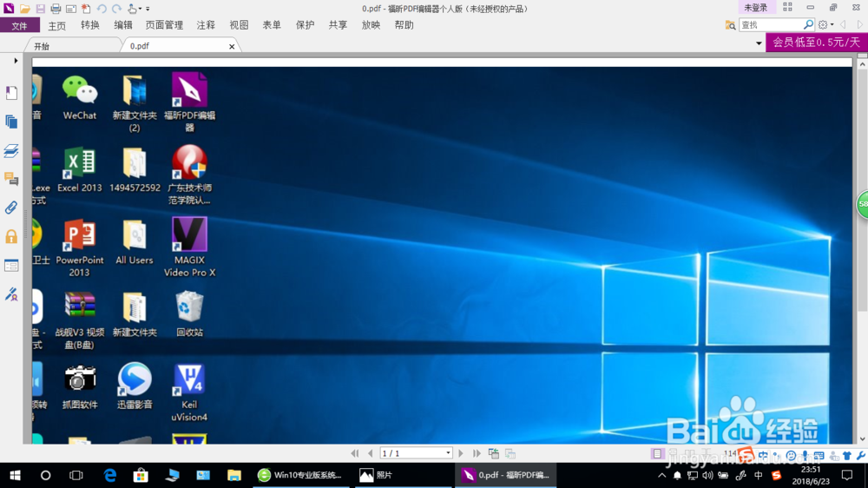Click the Save disk icon

click(x=41, y=9)
